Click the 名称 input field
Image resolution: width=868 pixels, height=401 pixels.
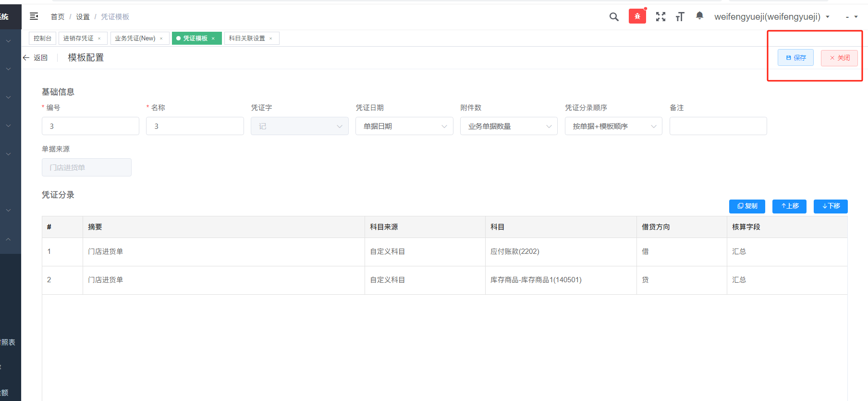[195, 126]
